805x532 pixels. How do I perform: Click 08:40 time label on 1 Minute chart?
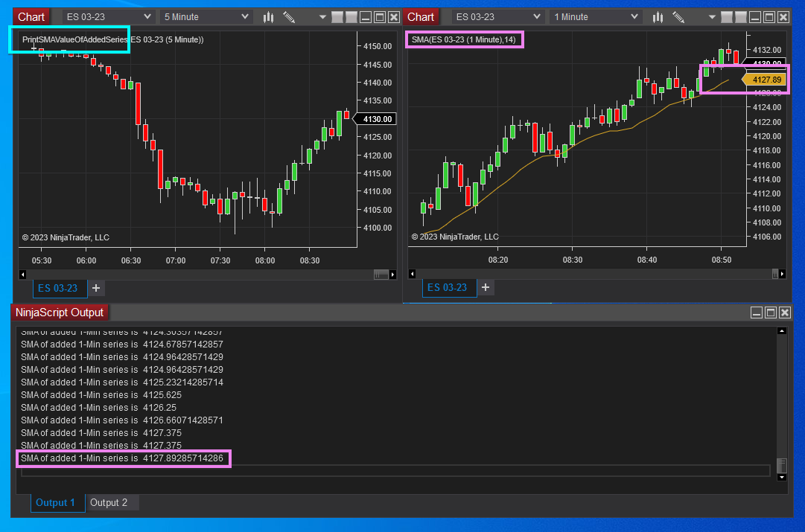(x=647, y=260)
